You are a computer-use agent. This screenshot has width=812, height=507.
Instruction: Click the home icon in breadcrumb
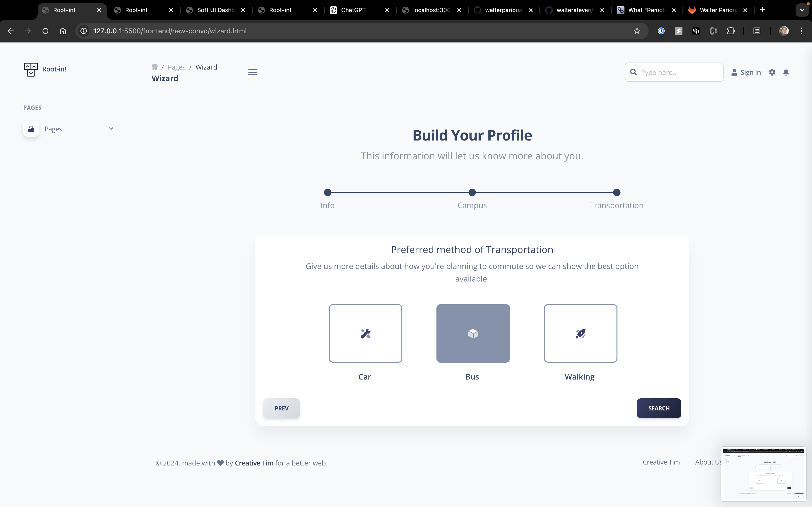point(155,67)
